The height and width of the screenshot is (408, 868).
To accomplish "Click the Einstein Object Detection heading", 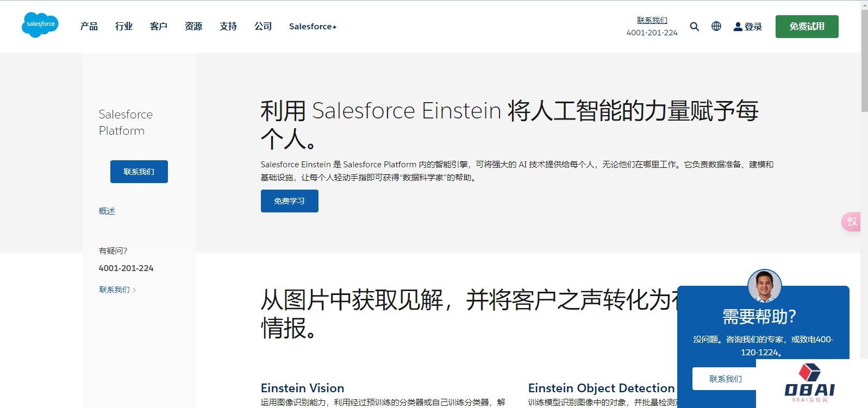I will 601,388.
